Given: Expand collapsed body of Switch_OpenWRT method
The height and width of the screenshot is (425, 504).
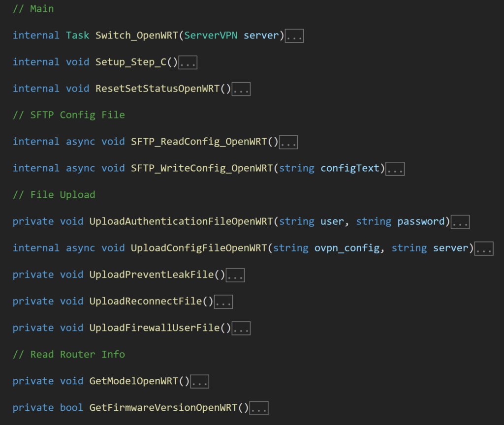Looking at the screenshot, I should (x=294, y=36).
